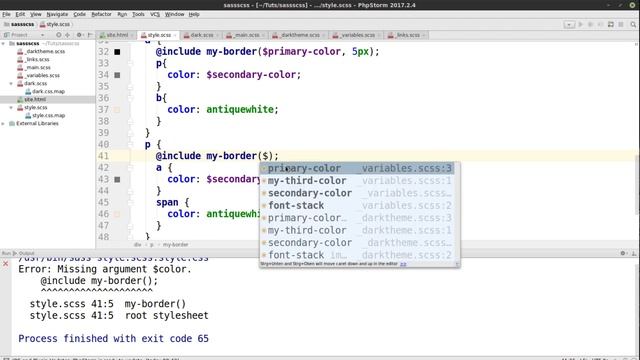Click the hide Project panel icon
The image size is (640, 360).
(x=90, y=35)
